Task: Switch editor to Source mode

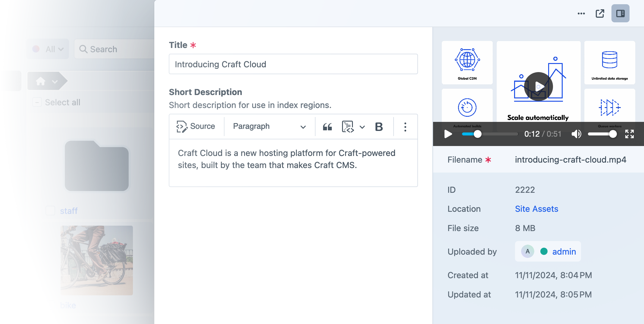Action: coord(196,126)
